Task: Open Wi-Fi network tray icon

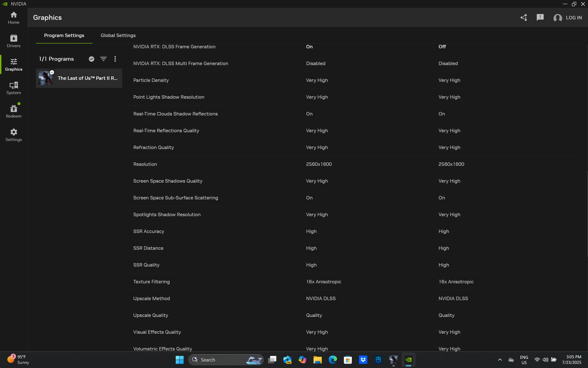Action: click(537, 360)
